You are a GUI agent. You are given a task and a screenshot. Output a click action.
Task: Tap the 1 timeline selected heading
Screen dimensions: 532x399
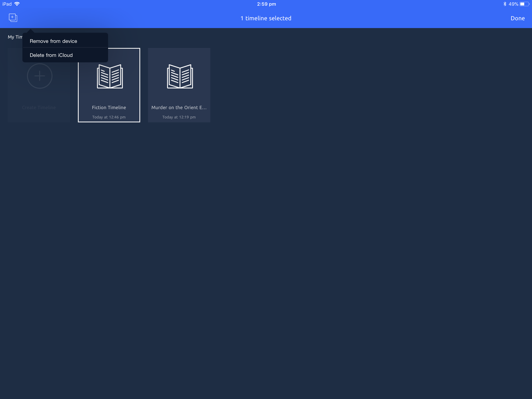tap(266, 18)
